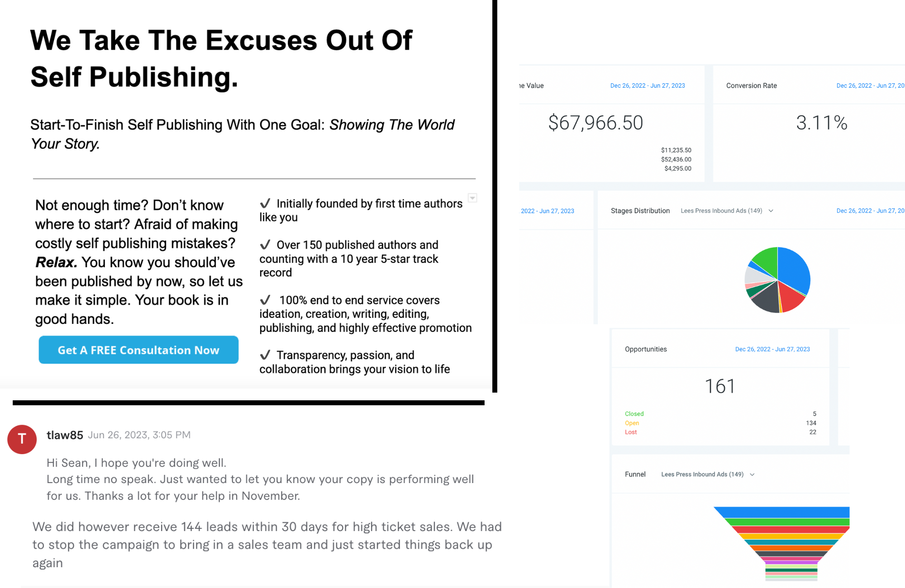Click the red T avatar of tlaw85
905x588 pixels.
22,439
